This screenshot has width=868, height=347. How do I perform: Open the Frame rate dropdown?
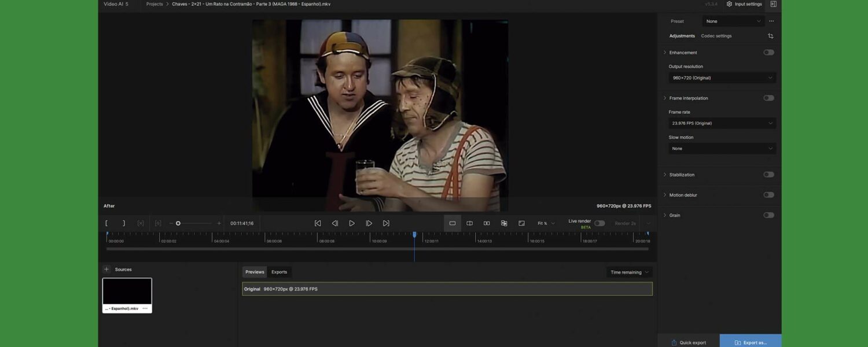tap(722, 123)
